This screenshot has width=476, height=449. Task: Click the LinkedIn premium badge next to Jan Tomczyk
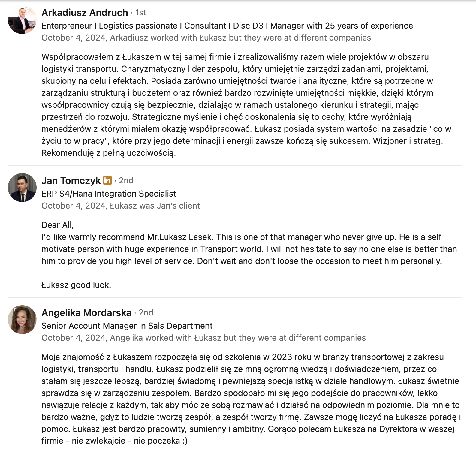tap(107, 180)
